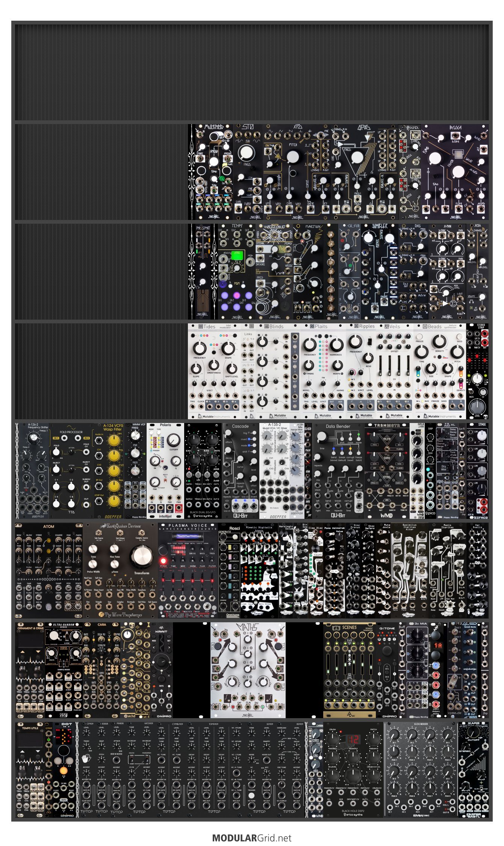This screenshot has height=846, width=504.
Task: Click the Data Bender module
Action: [338, 471]
